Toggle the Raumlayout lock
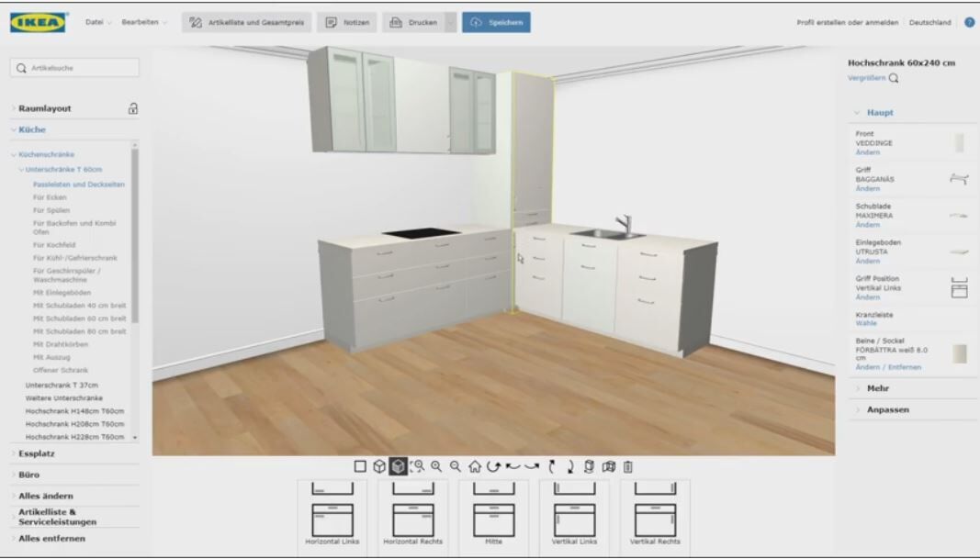Viewport: 980px width, 559px height. tap(134, 106)
